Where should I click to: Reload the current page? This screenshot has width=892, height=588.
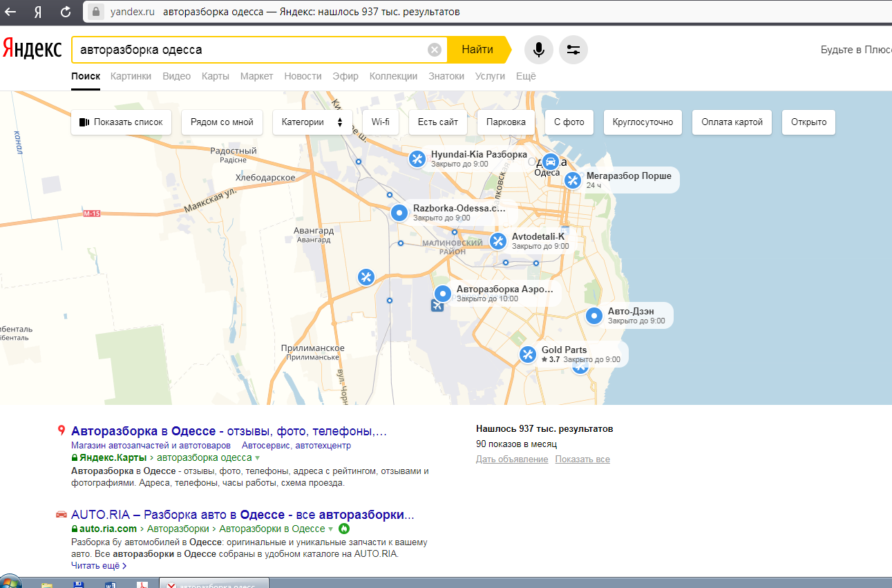pos(66,12)
